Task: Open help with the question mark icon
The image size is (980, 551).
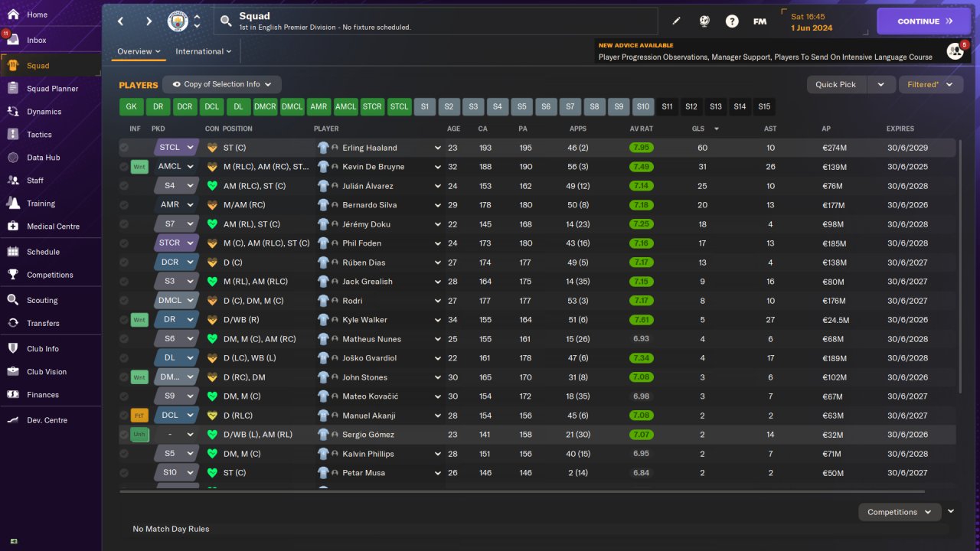Action: tap(732, 21)
